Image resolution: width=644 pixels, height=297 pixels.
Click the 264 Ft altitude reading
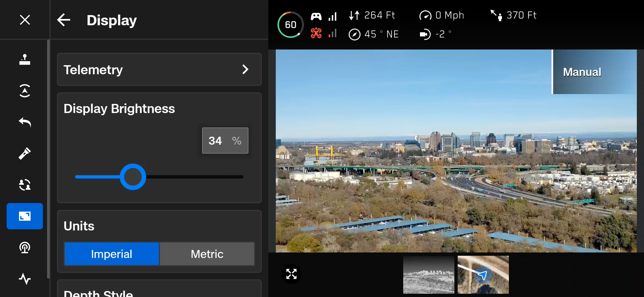(380, 15)
